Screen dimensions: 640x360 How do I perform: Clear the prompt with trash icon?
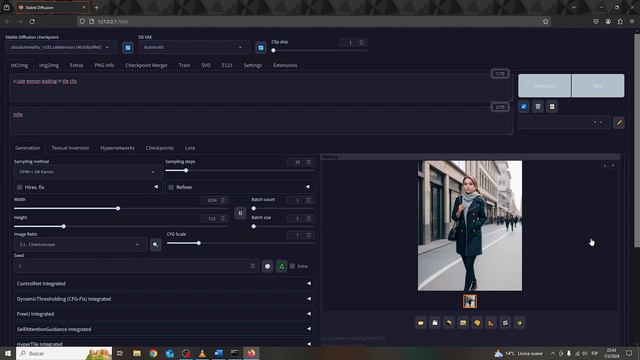click(538, 107)
